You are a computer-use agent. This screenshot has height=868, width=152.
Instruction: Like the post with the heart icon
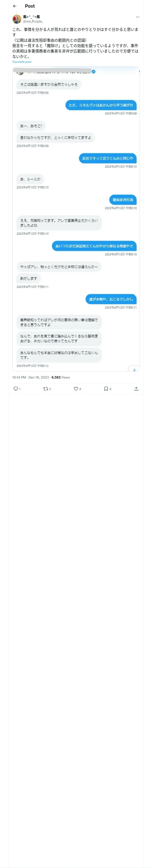(x=76, y=388)
